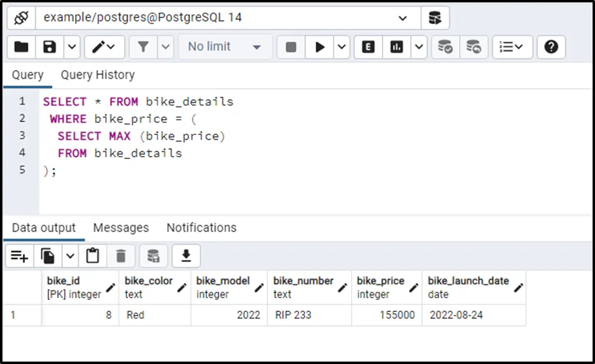Click the Open File folder icon
Image resolution: width=595 pixels, height=364 pixels.
(21, 47)
